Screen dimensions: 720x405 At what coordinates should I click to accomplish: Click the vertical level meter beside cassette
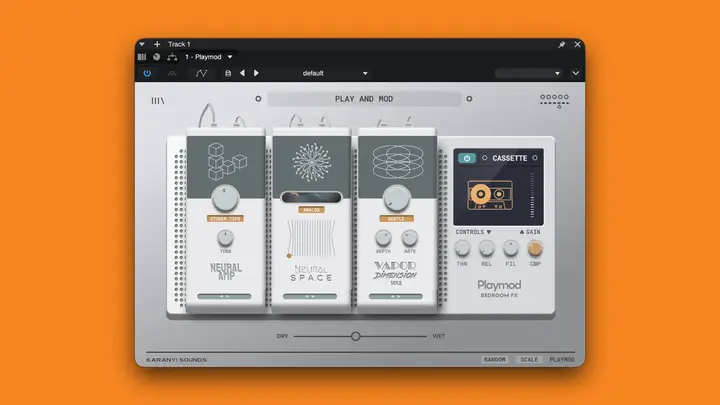pyautogui.click(x=532, y=195)
